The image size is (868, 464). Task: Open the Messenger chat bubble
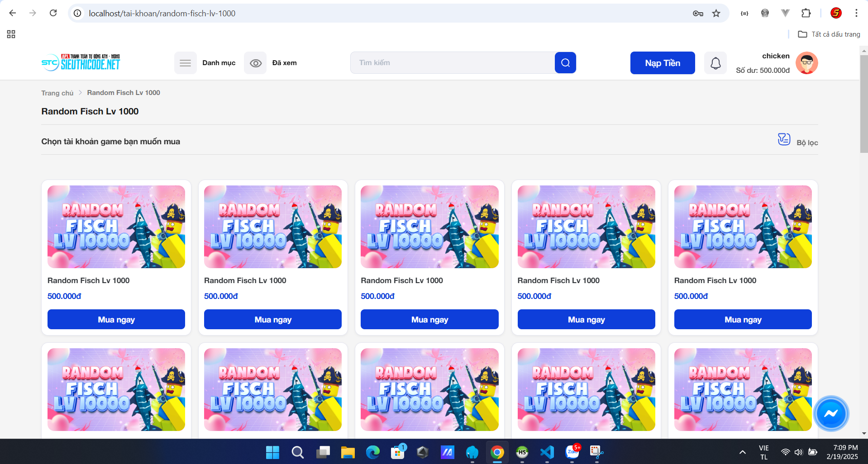pyautogui.click(x=830, y=413)
